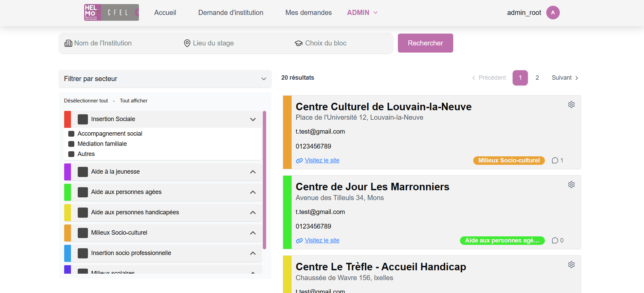
Task: Check the Médiation familiale checkbox
Action: pyautogui.click(x=71, y=144)
